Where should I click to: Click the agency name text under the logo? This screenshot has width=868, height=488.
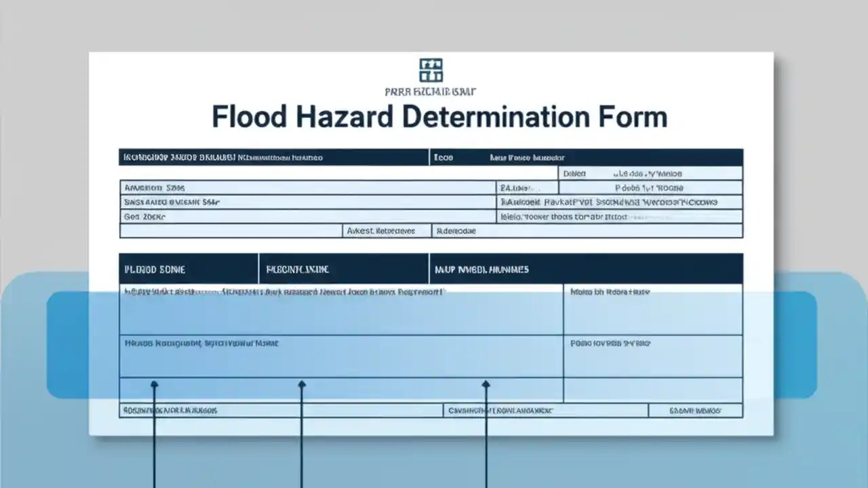pos(432,90)
